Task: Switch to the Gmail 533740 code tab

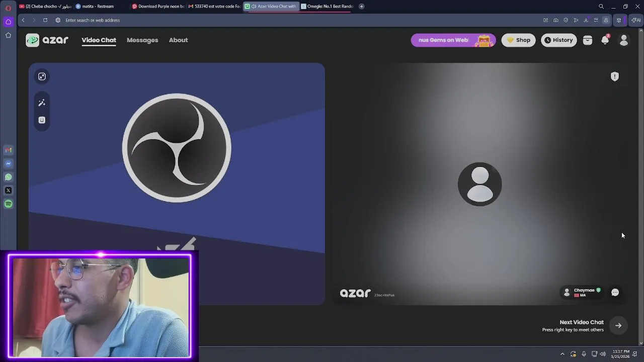Action: click(215, 7)
